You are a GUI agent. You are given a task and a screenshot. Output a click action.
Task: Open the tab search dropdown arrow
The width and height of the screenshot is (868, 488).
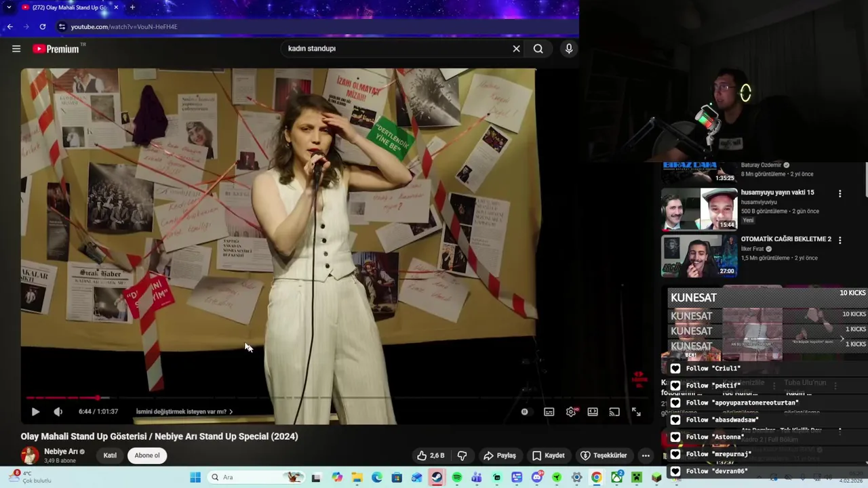8,7
